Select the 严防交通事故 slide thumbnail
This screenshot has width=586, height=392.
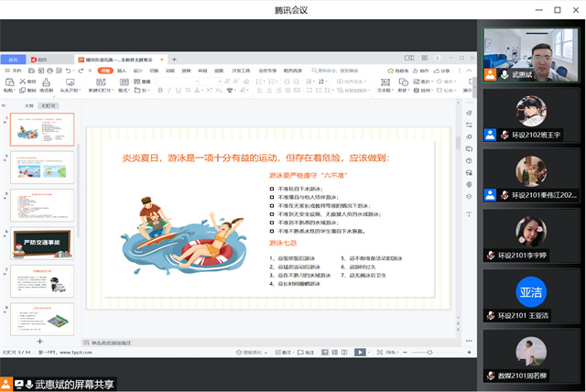pyautogui.click(x=42, y=243)
